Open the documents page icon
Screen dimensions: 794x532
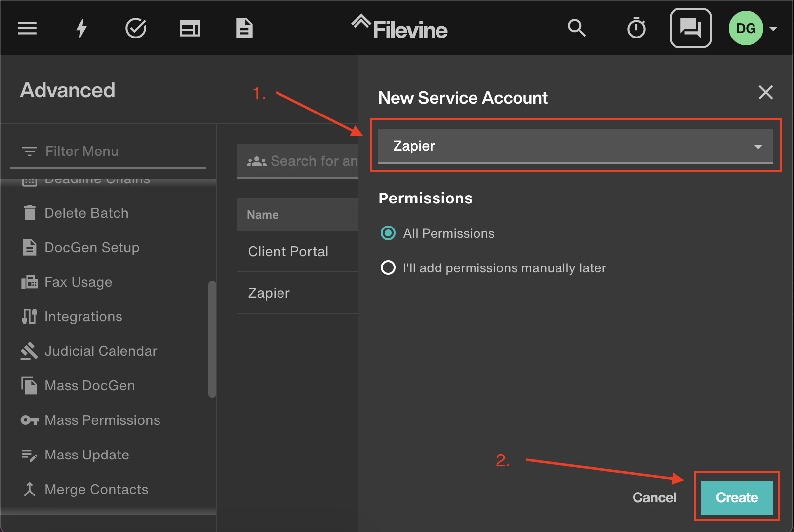244,29
